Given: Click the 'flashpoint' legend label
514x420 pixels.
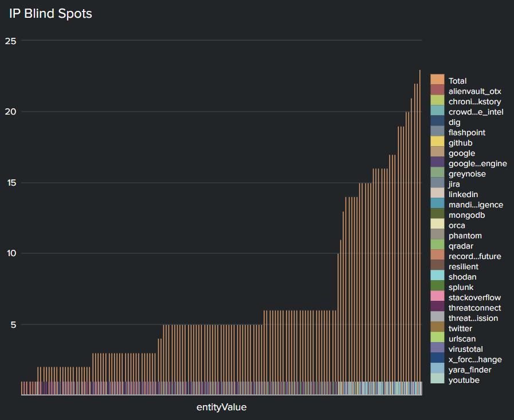Looking at the screenshot, I should pyautogui.click(x=467, y=133).
